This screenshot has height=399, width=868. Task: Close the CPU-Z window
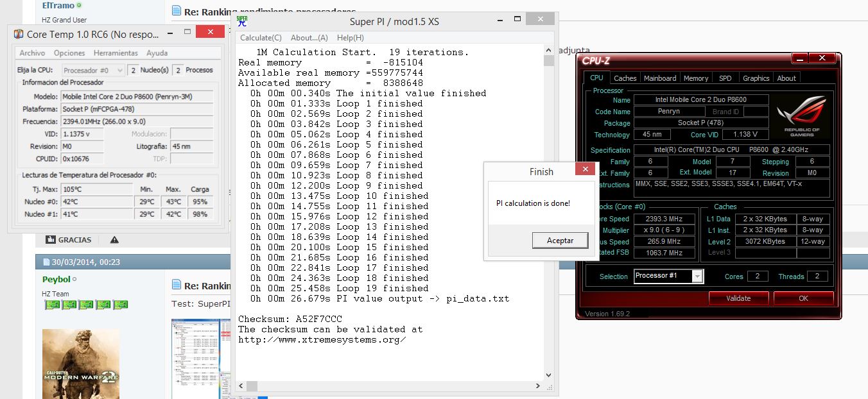821,59
